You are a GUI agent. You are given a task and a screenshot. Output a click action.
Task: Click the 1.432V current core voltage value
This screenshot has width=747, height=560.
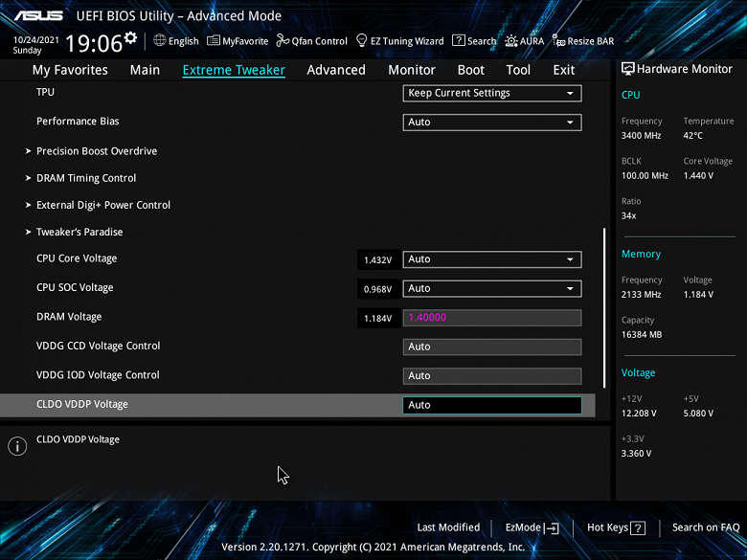pos(377,260)
